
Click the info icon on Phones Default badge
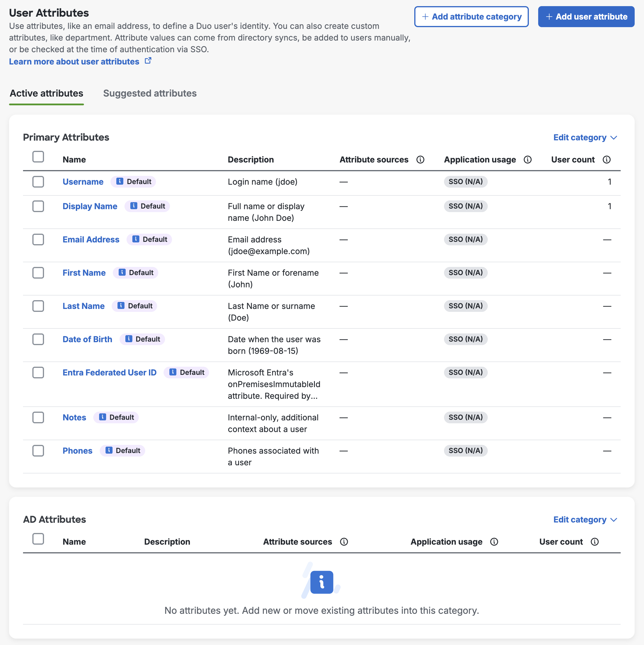click(109, 450)
